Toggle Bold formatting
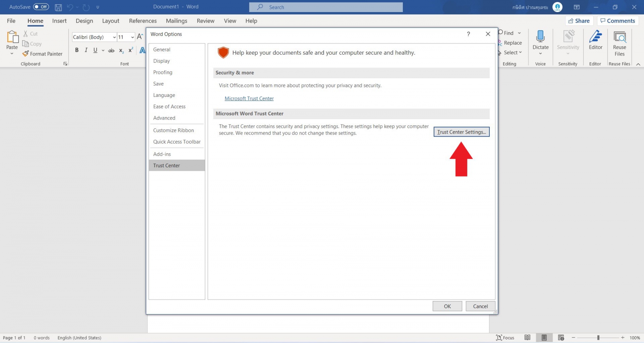This screenshot has width=644, height=343. click(77, 50)
